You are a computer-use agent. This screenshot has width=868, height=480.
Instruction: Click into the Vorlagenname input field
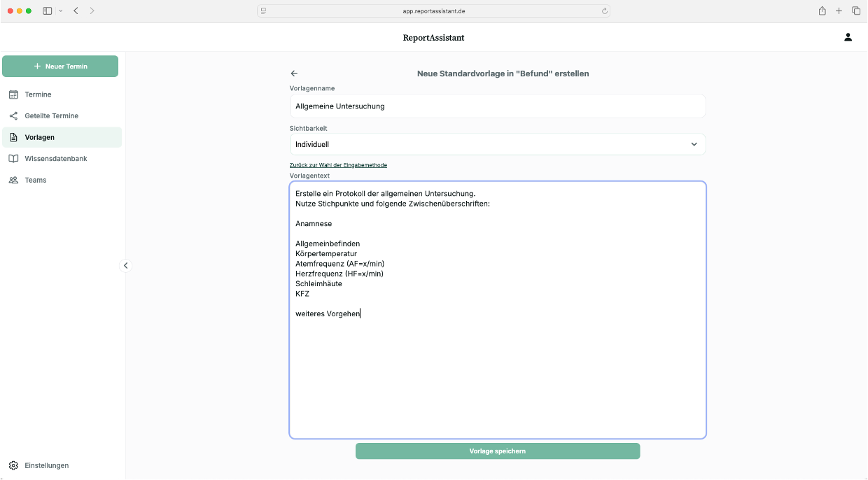coord(498,106)
